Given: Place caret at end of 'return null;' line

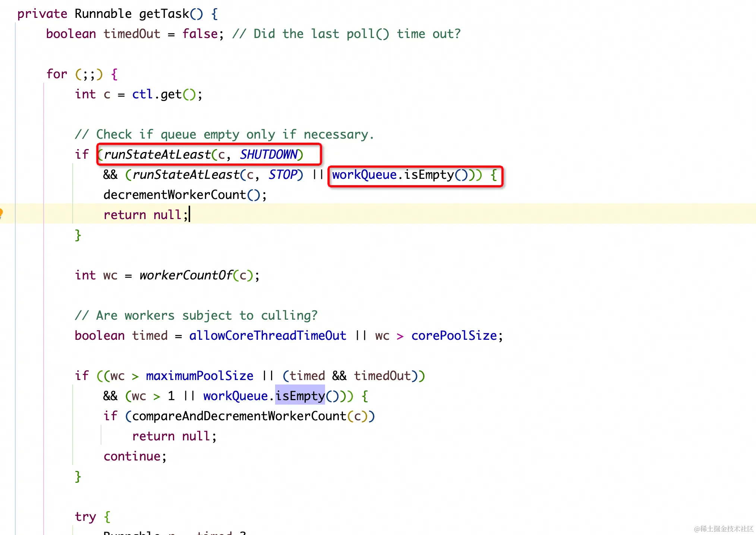Looking at the screenshot, I should 190,215.
